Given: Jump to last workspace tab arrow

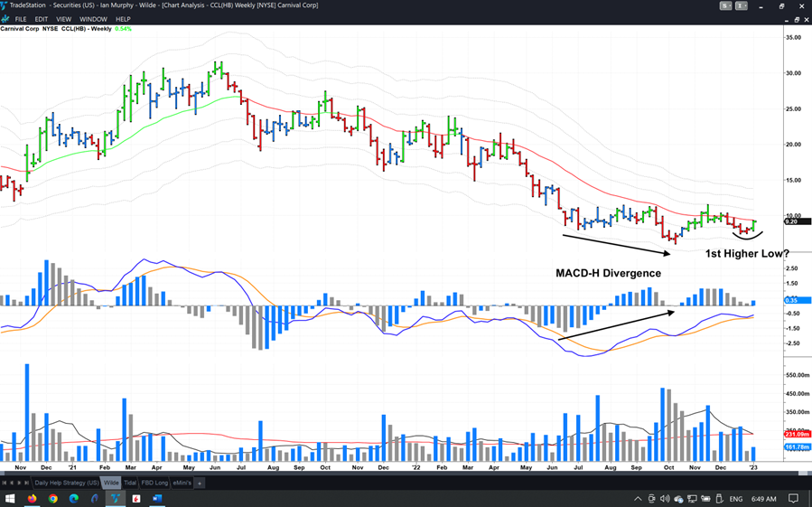Looking at the screenshot, I should tap(26, 483).
